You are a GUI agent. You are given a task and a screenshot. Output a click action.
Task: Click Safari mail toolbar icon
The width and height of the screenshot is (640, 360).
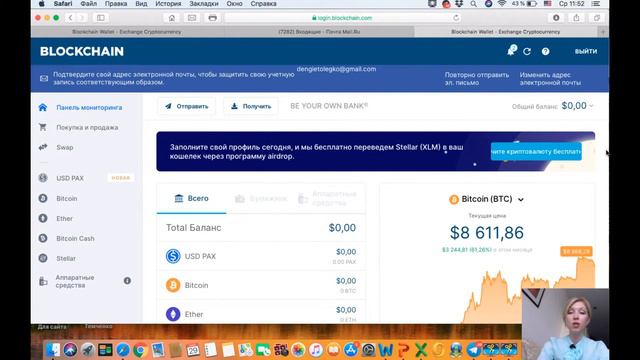(192, 18)
